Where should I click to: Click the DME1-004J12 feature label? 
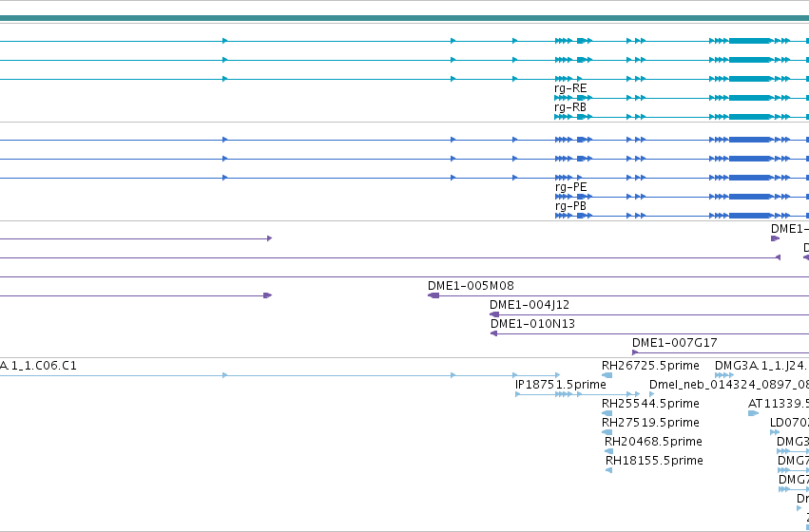tap(530, 305)
